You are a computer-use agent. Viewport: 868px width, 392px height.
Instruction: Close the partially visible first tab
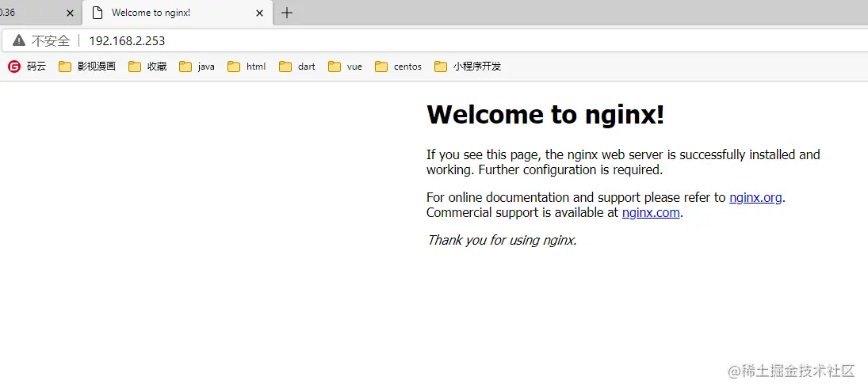[x=70, y=13]
